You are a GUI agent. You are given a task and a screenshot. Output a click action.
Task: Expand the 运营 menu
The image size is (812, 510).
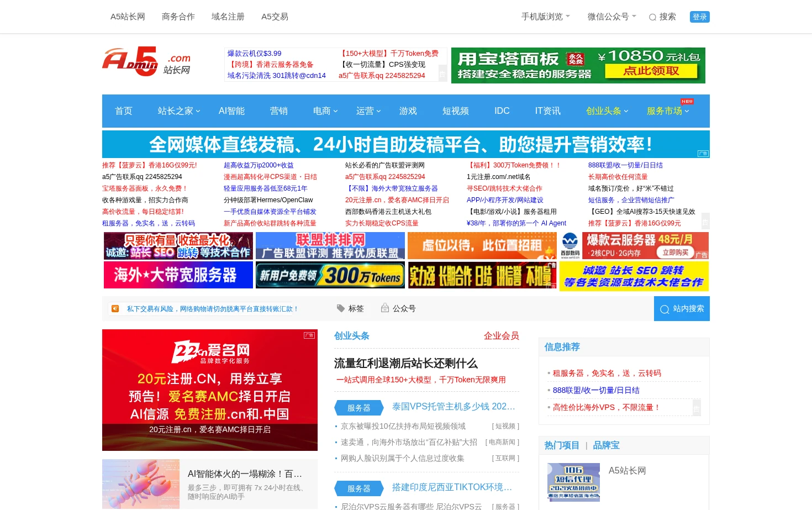coord(368,111)
